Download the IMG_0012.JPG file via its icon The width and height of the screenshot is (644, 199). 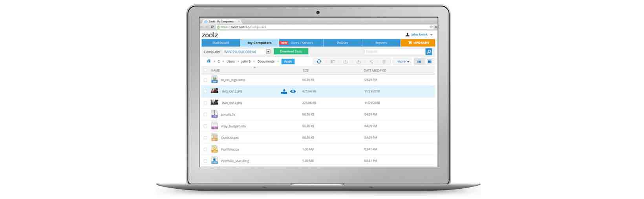284,91
